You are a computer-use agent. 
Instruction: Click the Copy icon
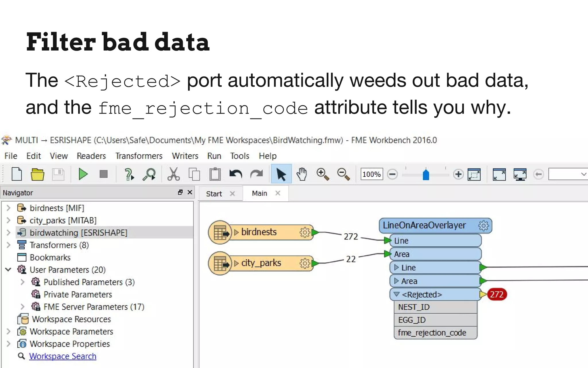coord(194,174)
